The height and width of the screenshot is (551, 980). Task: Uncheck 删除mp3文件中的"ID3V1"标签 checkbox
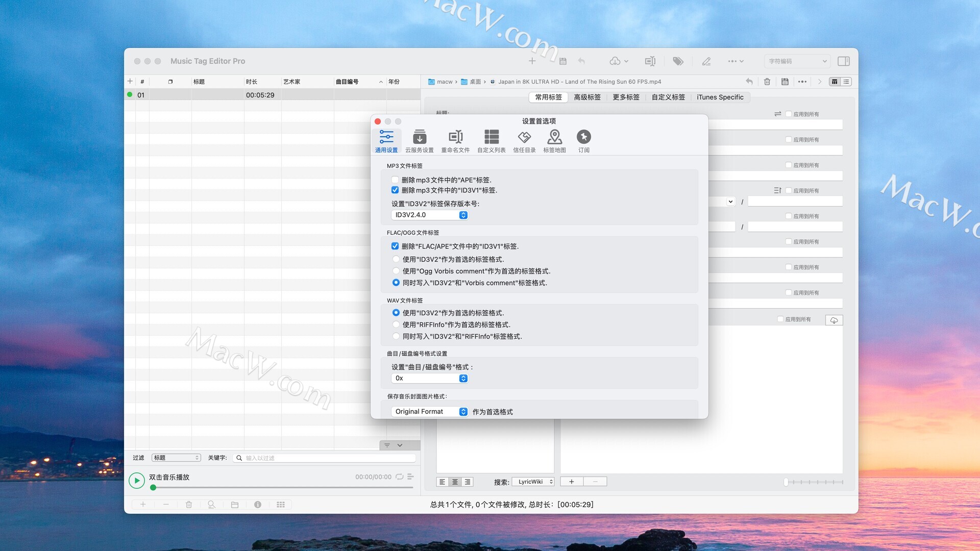(395, 190)
